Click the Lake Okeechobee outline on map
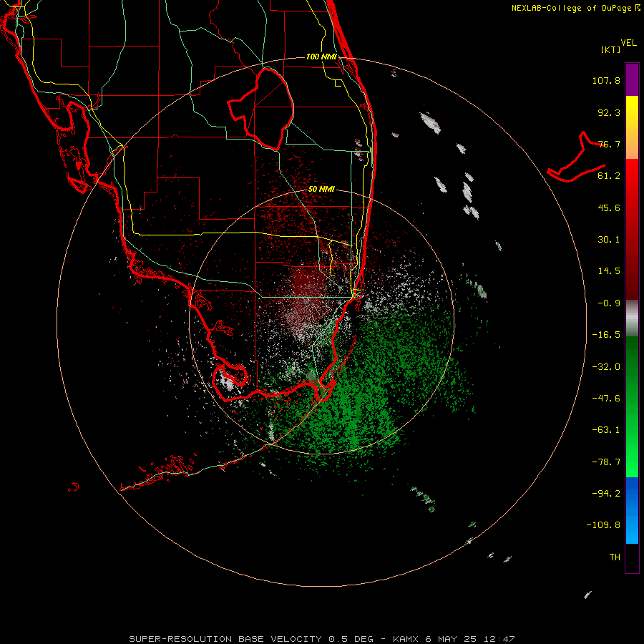644x644 pixels. click(x=260, y=109)
